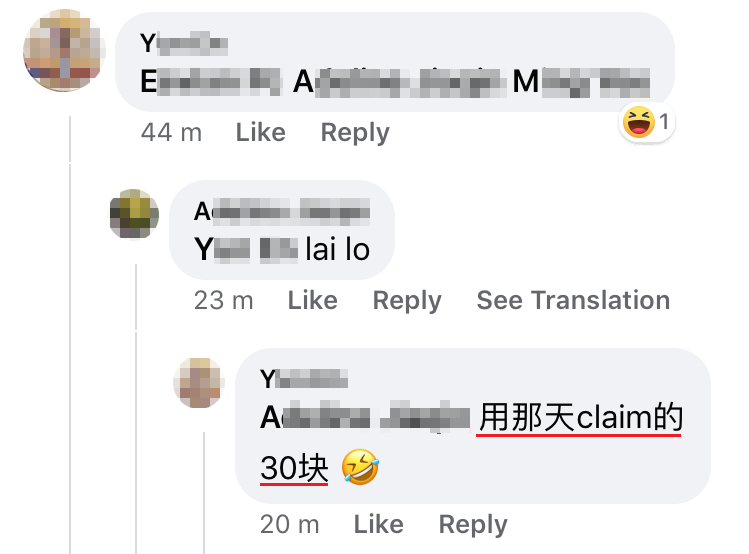
Task: Click author name of 20 m comment
Action: click(x=304, y=379)
